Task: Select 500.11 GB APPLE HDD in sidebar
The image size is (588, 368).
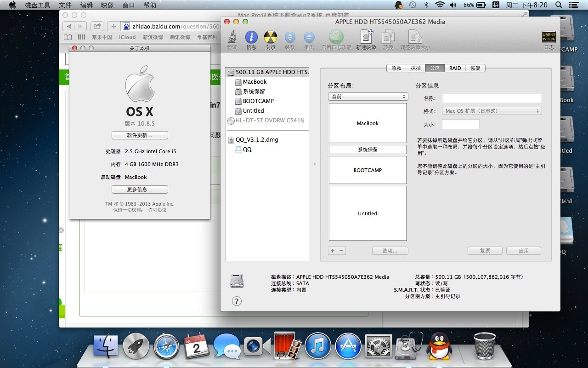Action: (267, 72)
